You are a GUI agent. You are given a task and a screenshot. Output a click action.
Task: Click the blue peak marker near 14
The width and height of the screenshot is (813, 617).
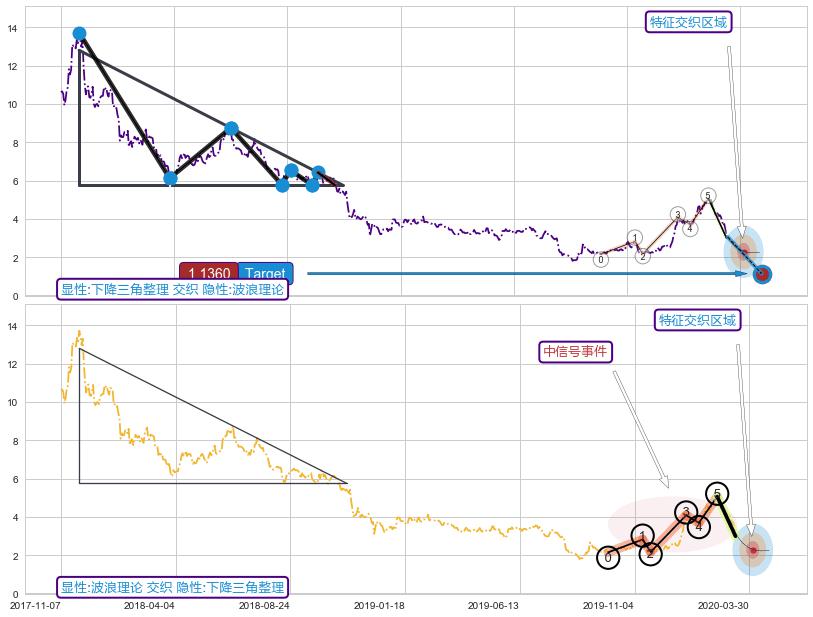tap(79, 34)
